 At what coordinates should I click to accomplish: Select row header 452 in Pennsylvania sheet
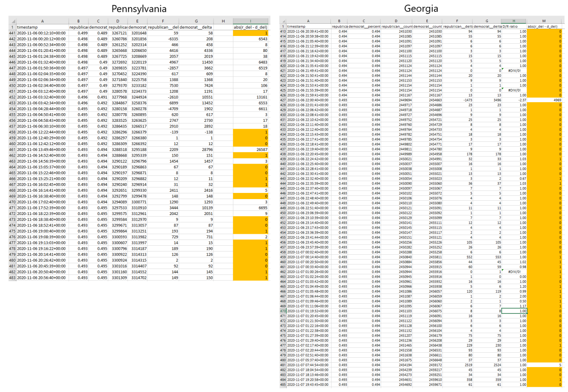point(12,97)
